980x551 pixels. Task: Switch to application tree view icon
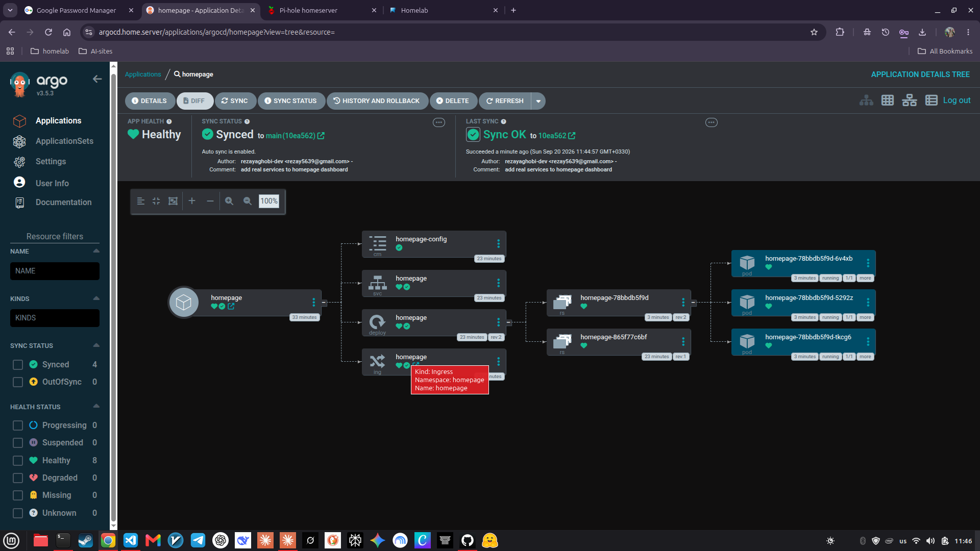click(x=866, y=101)
